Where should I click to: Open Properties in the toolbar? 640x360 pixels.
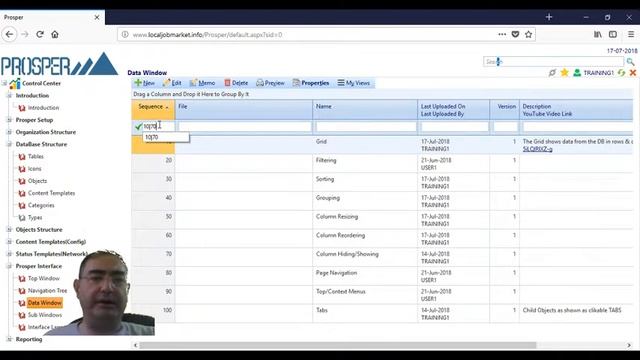[x=311, y=83]
